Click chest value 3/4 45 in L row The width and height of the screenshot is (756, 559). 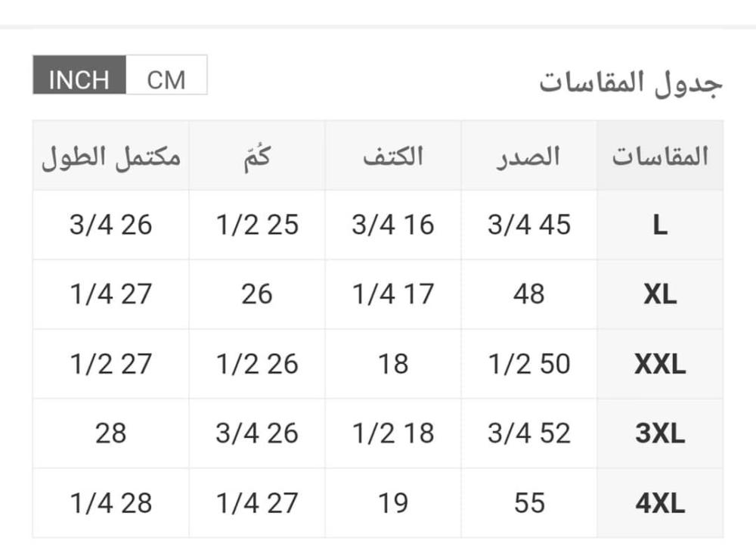(529, 225)
